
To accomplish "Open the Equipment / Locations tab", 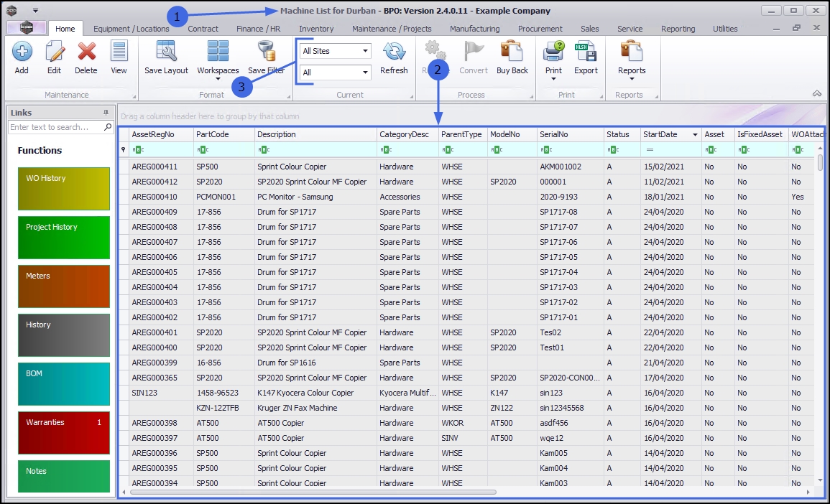I will point(131,29).
